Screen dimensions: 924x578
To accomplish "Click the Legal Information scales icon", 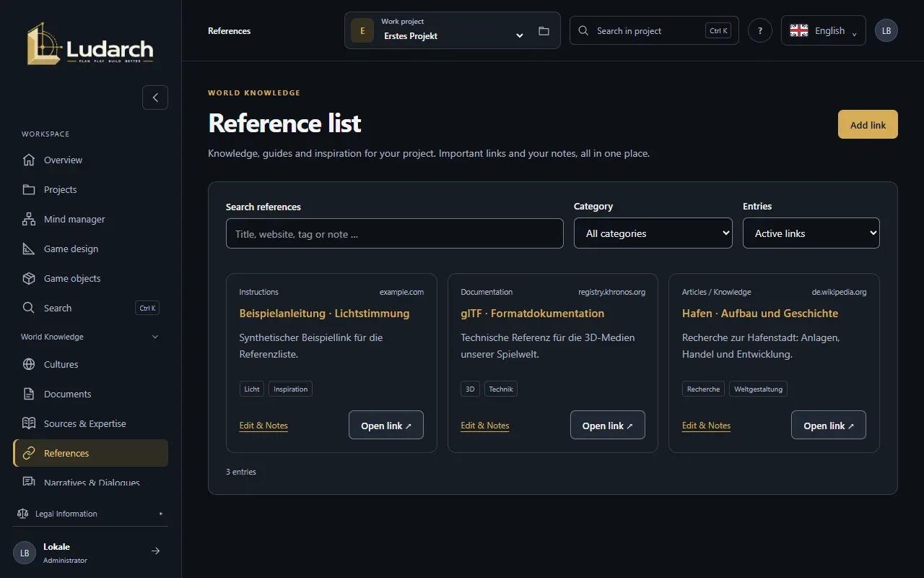I will click(22, 514).
